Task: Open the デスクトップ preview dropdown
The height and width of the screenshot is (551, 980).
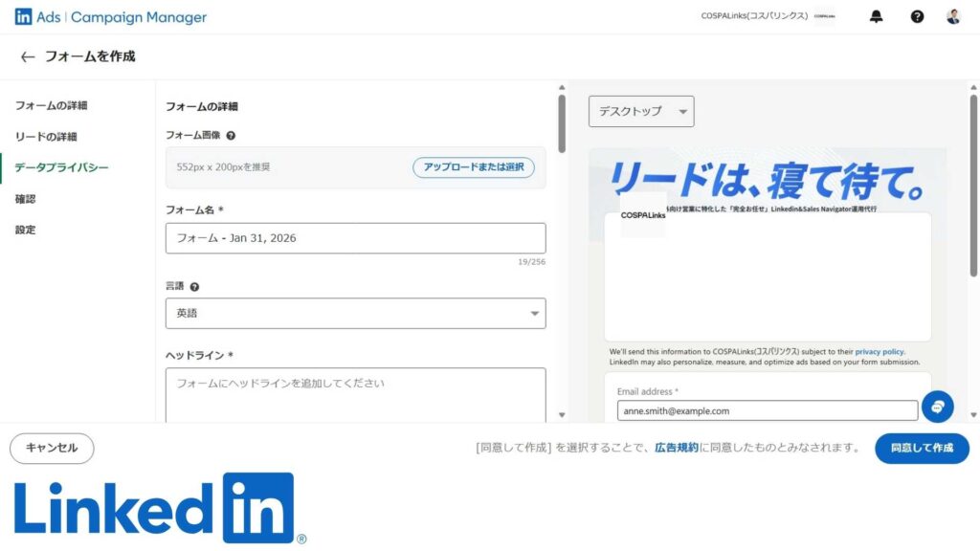Action: 641,111
